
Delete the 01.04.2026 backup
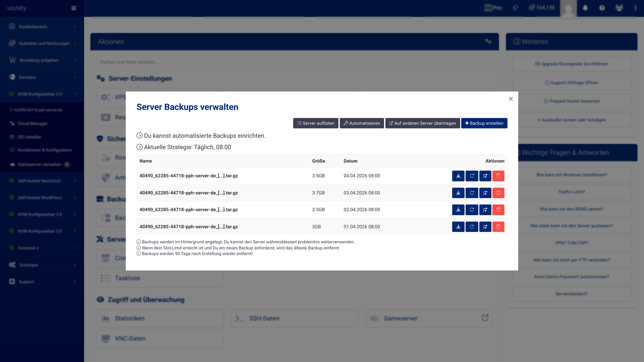[498, 227]
